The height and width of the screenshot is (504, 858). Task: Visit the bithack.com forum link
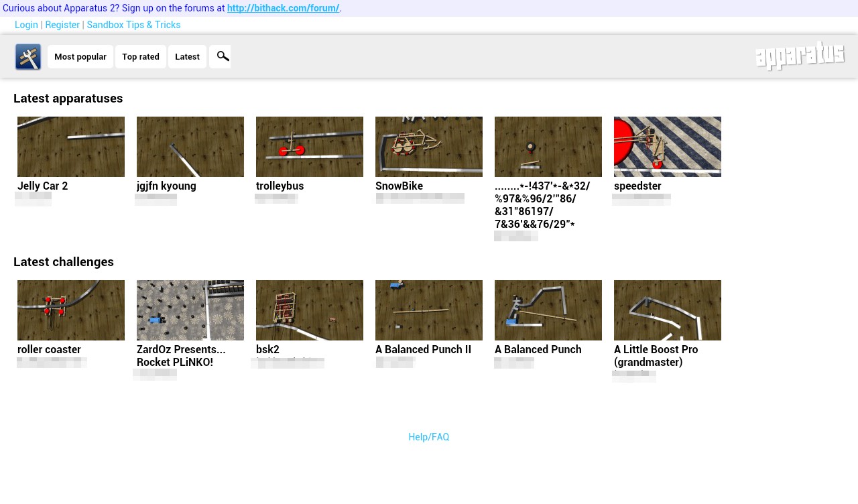point(283,8)
